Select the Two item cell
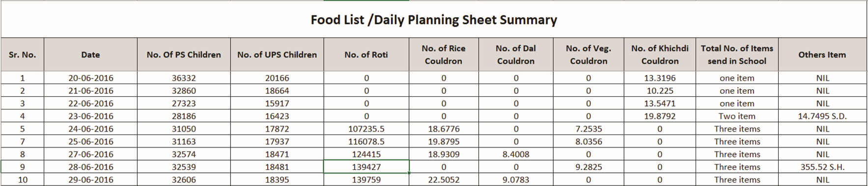The width and height of the screenshot is (868, 186). pos(737,116)
